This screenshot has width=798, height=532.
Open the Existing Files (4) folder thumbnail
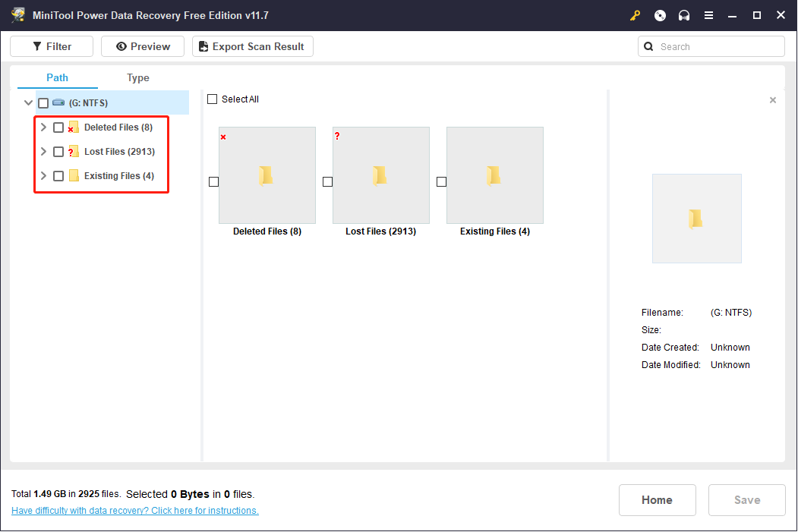(x=495, y=175)
